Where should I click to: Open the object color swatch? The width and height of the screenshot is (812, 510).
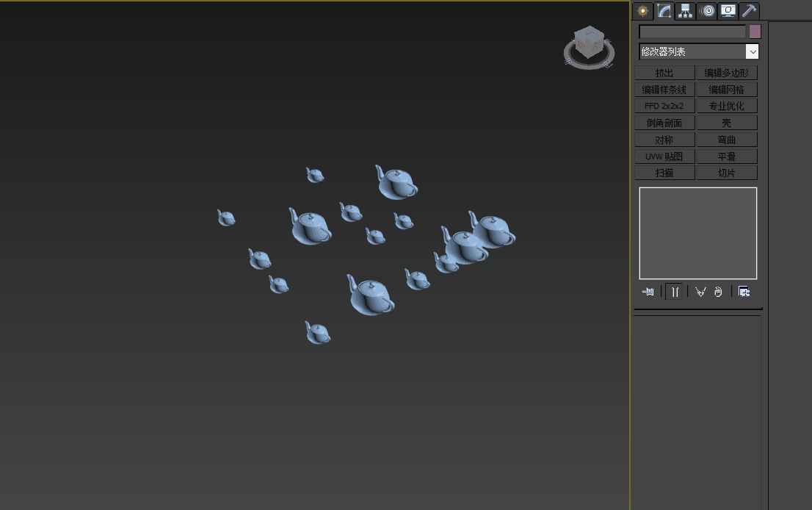755,32
